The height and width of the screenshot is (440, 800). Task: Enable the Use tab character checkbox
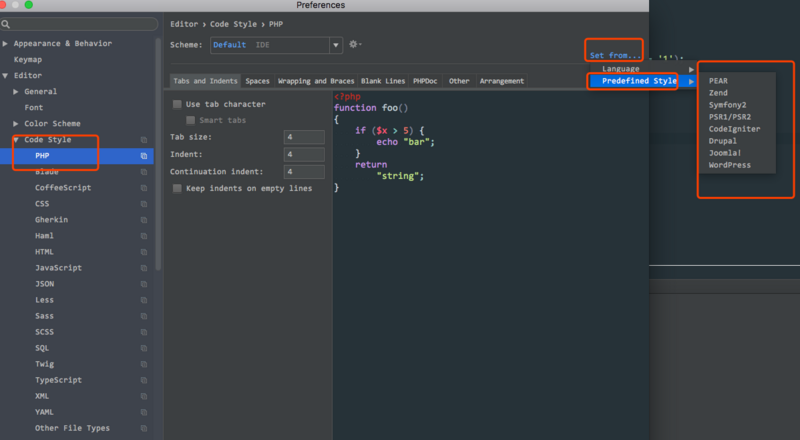(177, 104)
